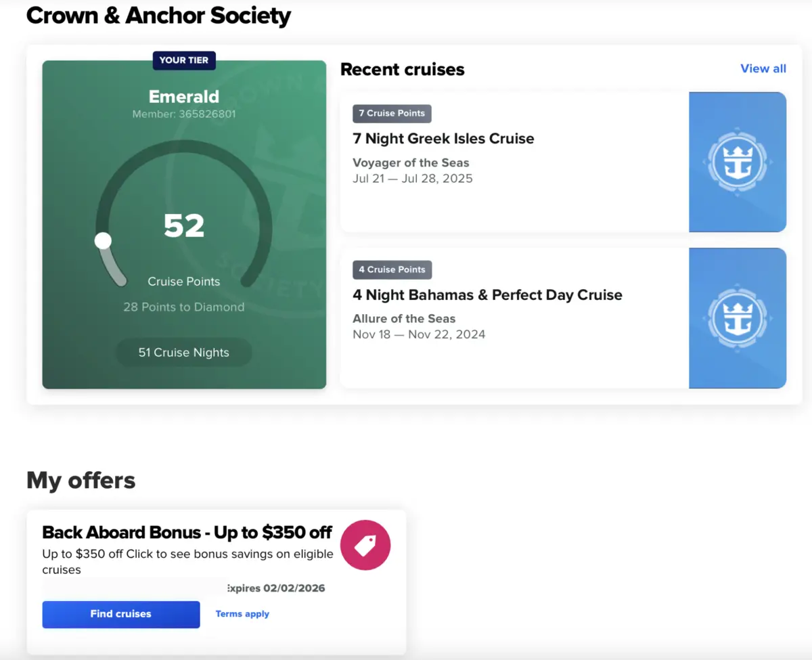
Task: Open the Terms apply link
Action: coord(242,614)
